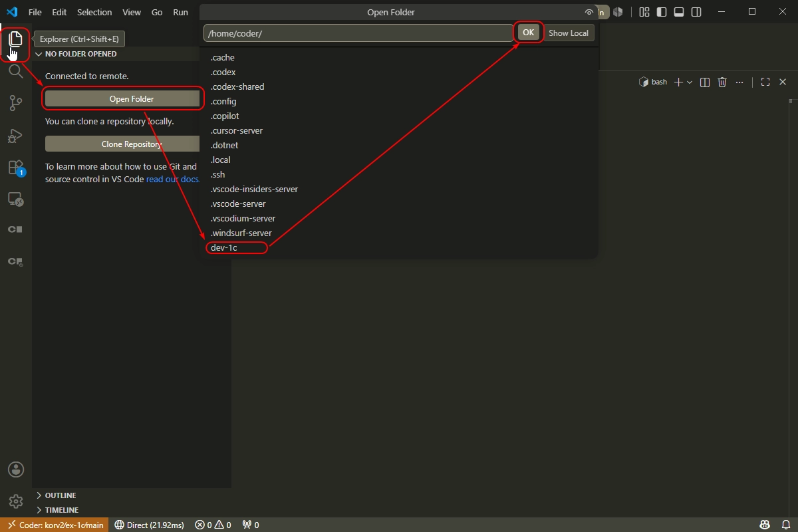This screenshot has height=532, width=798.
Task: Click the bash terminal label
Action: tap(653, 82)
